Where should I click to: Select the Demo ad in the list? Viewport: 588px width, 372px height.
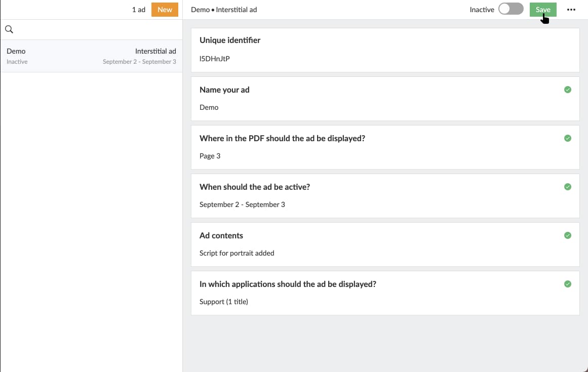pos(91,56)
